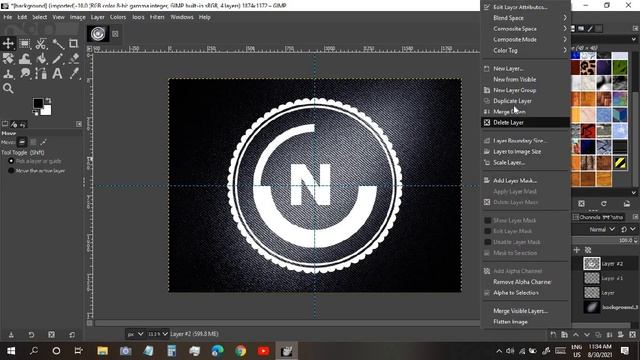
Task: Click save tool preset icon below tool options
Action: tap(11, 335)
